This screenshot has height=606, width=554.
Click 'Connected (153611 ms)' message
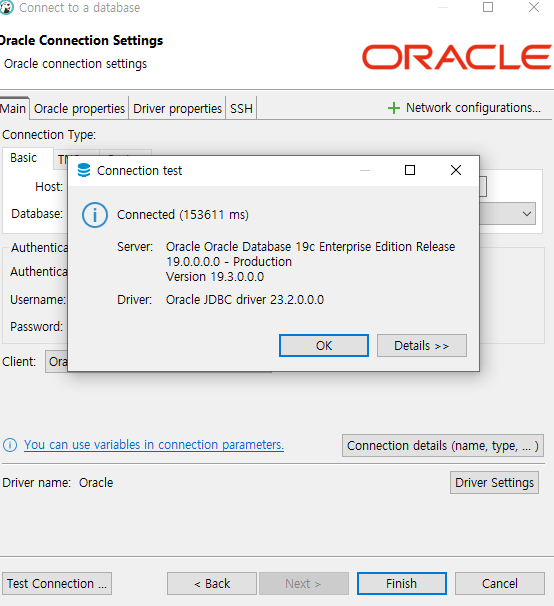tap(183, 215)
